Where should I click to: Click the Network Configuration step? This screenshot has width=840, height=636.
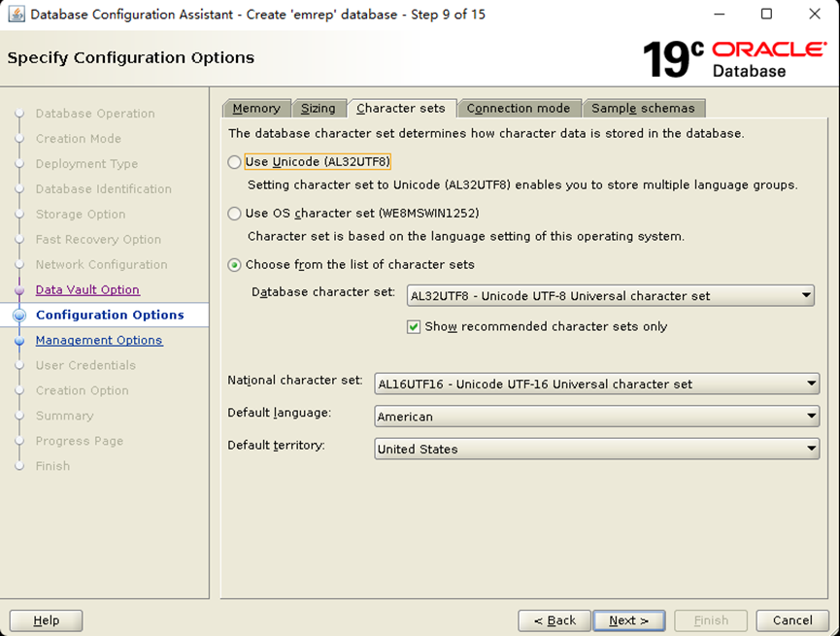(102, 265)
